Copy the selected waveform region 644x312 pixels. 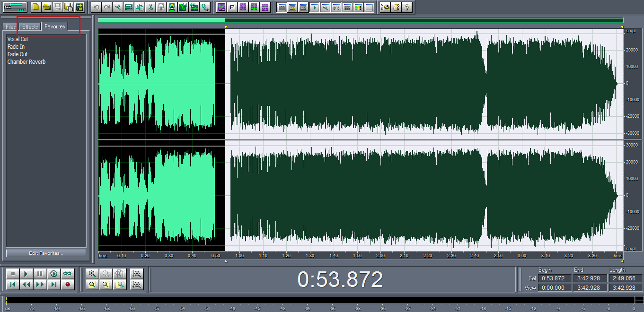coord(140,7)
